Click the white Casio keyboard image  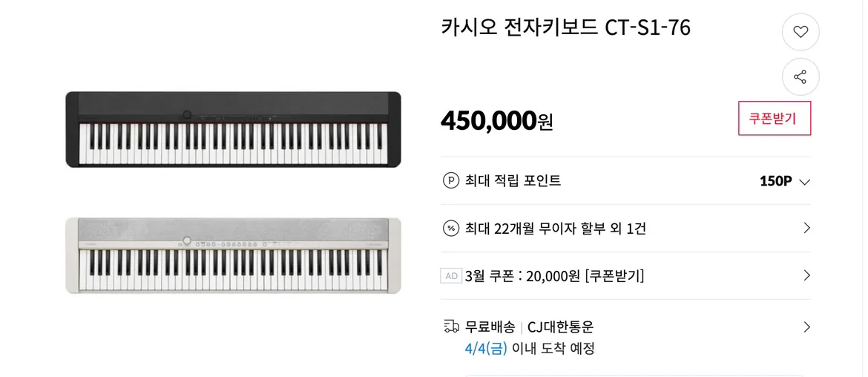[x=233, y=256]
